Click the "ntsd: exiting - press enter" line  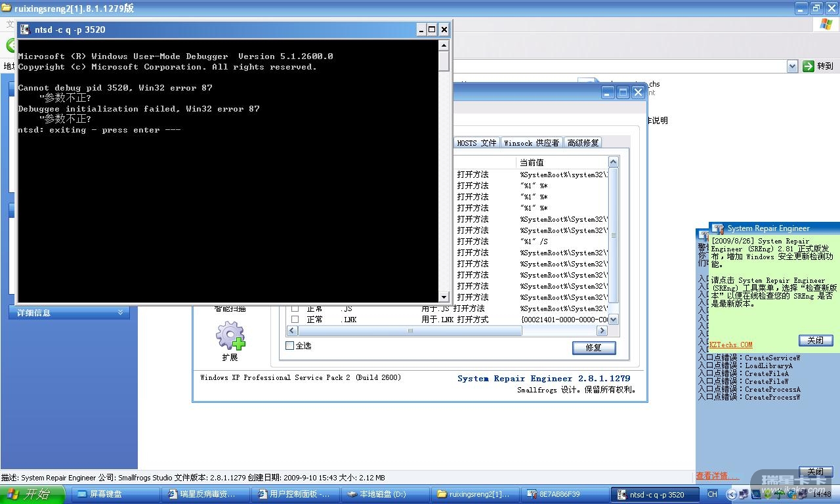tap(99, 130)
